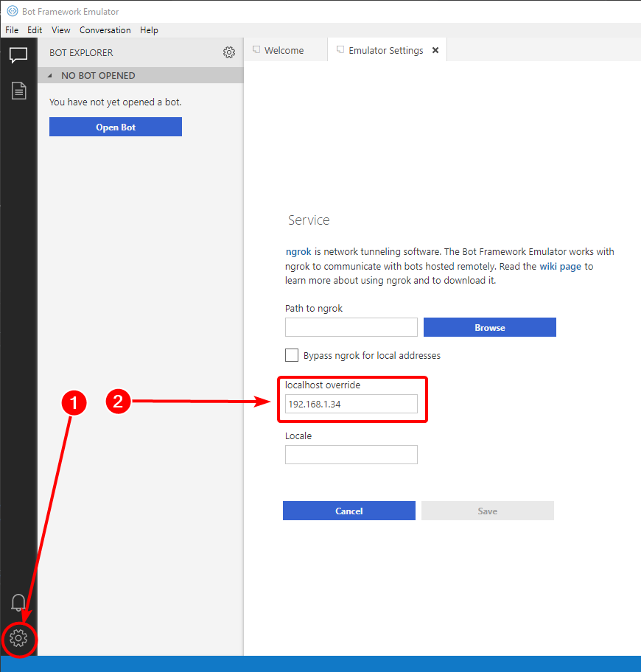641x672 pixels.
Task: Open Emulator Settings gear icon at sidebar bottom
Action: pos(18,639)
